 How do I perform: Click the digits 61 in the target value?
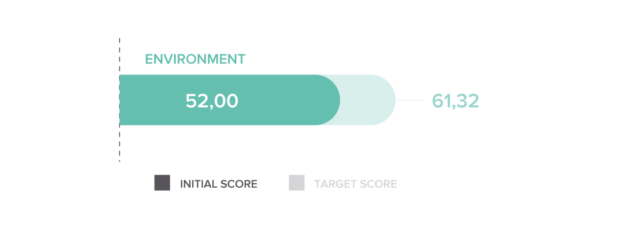(x=441, y=101)
